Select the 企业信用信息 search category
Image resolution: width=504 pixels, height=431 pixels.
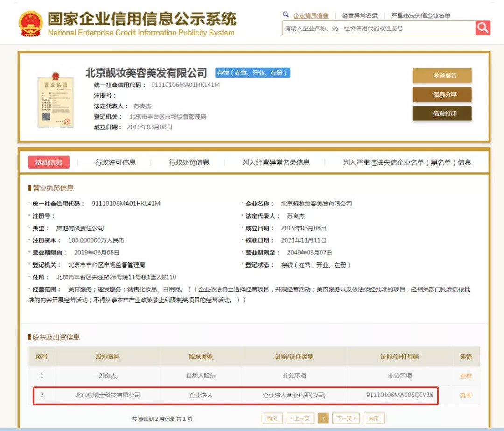point(311,15)
